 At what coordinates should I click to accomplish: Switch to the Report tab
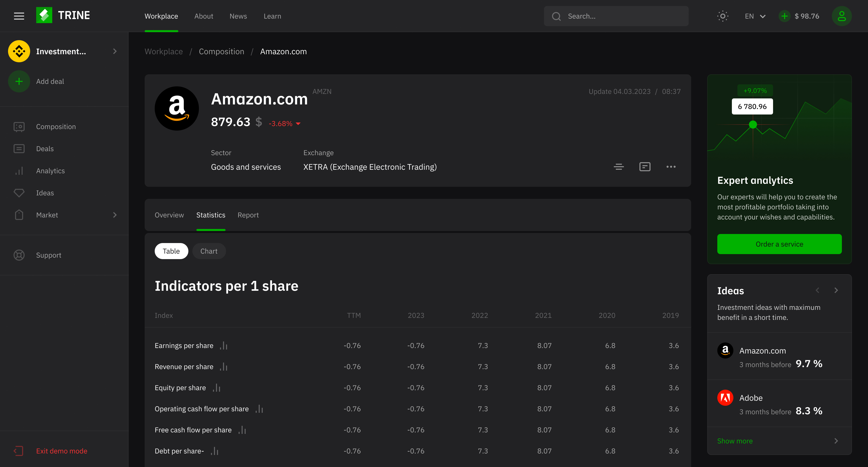pyautogui.click(x=248, y=215)
